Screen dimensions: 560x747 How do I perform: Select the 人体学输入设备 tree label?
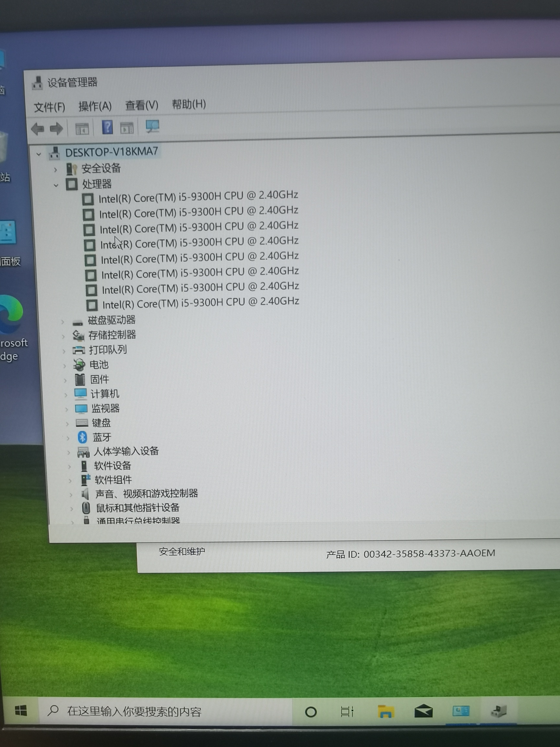tap(126, 452)
